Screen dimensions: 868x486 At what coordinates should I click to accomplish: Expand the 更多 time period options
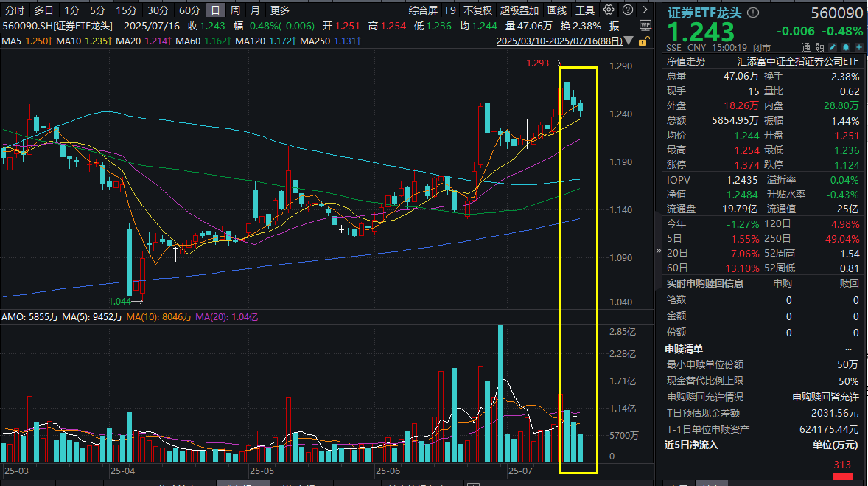[280, 10]
